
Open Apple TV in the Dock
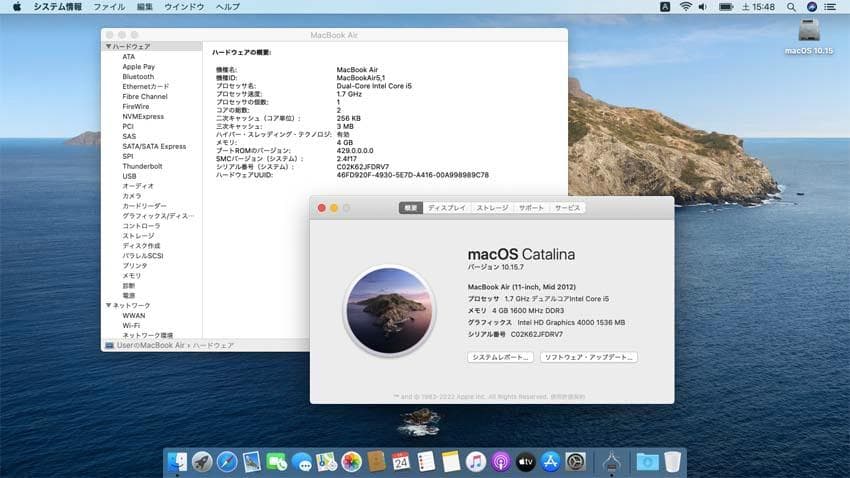(x=525, y=462)
